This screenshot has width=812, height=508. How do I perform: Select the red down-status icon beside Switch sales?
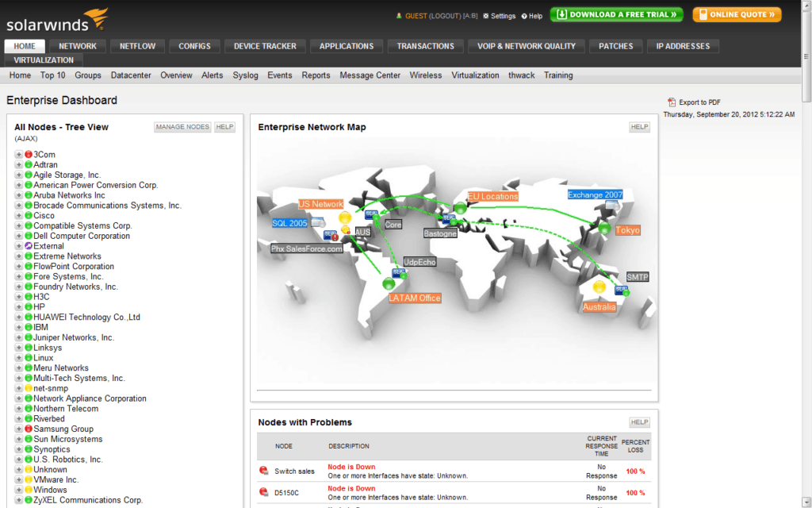[x=264, y=471]
